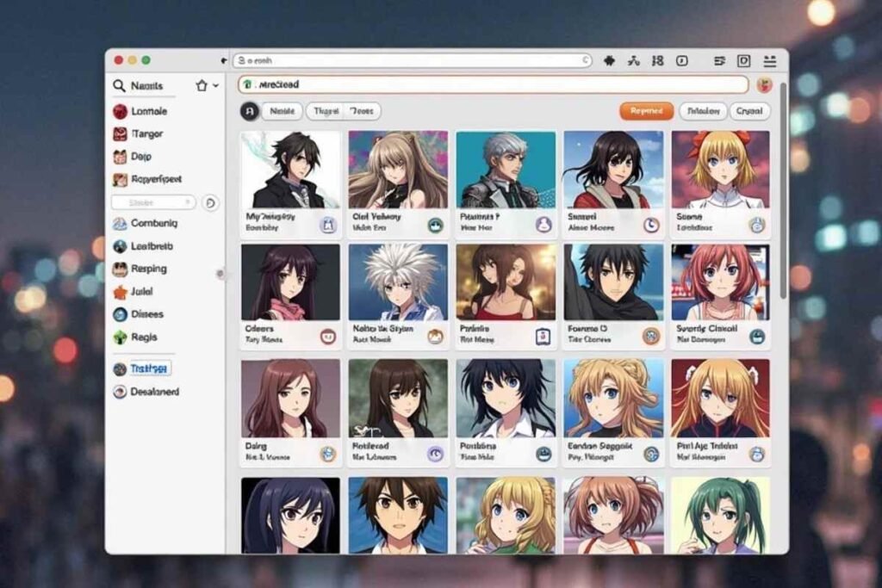Click the dark round A icon in the filter row
The image size is (882, 588).
tap(250, 111)
